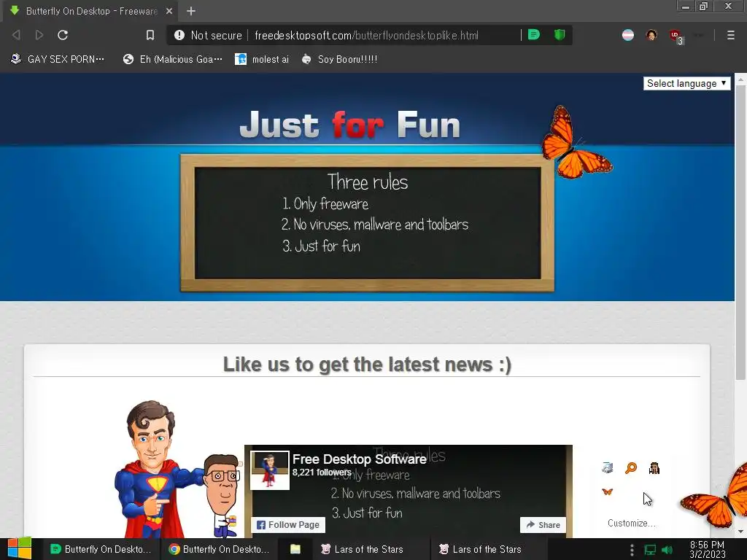Click the Not secure warning icon

point(179,35)
